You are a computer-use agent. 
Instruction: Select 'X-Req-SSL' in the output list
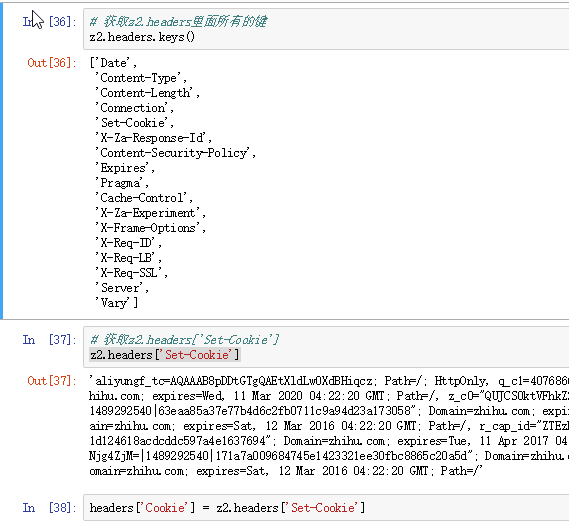(x=128, y=273)
